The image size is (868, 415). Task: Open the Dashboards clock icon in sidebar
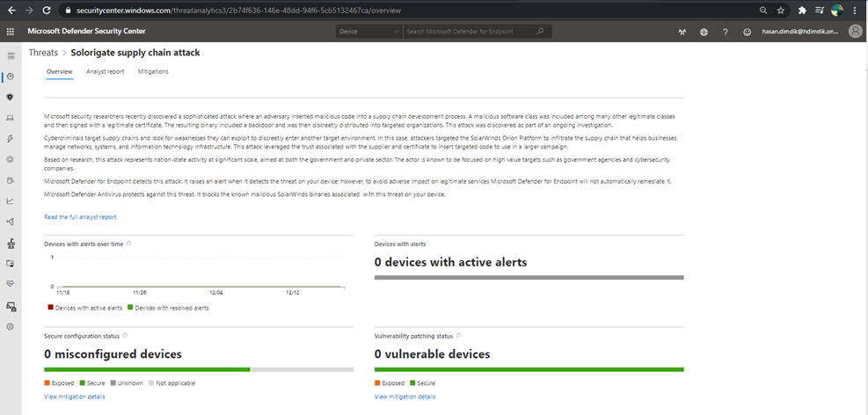11,76
